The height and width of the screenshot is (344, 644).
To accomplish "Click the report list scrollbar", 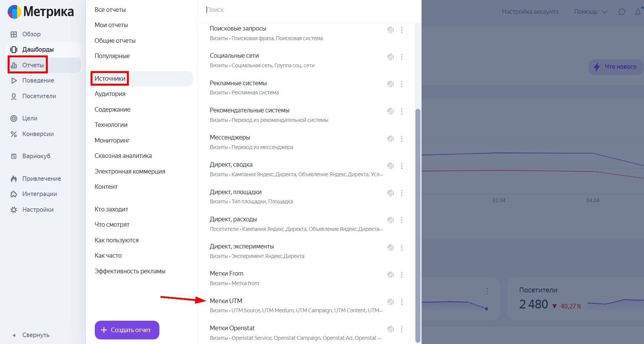I will click(418, 226).
